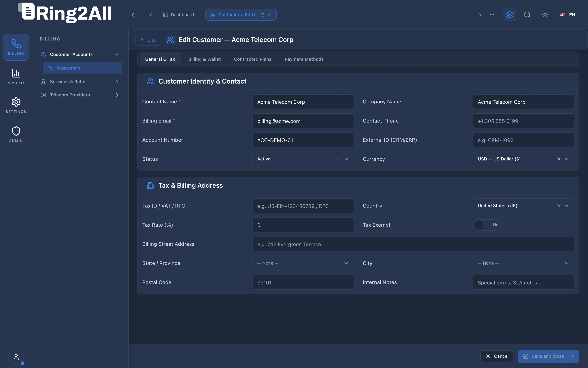This screenshot has width=588, height=368.
Task: Collapse the Customer Accounts menu group
Action: coord(80,54)
